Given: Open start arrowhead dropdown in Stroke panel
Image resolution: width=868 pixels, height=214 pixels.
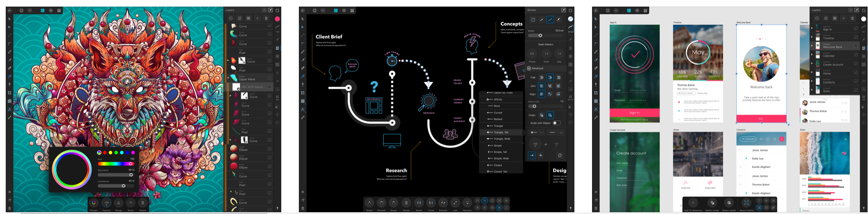Looking at the screenshot, I should click(537, 132).
